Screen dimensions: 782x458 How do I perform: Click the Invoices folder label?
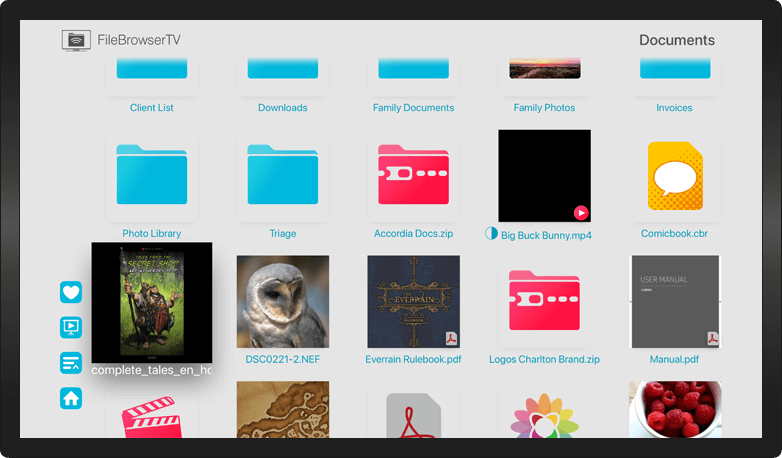click(x=674, y=108)
